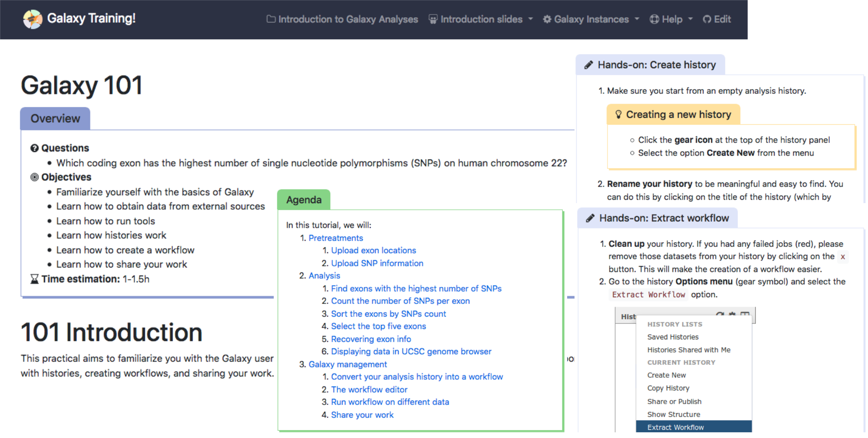Open the Recovering exon info link
Screen dimensions: 868x438
click(x=371, y=339)
